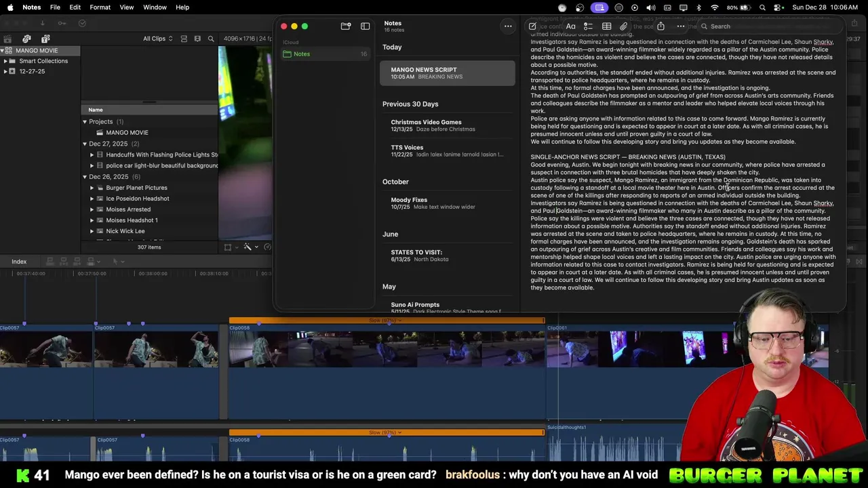The height and width of the screenshot is (488, 868).
Task: Open the note toolbar ellipsis menu
Action: pyautogui.click(x=680, y=26)
